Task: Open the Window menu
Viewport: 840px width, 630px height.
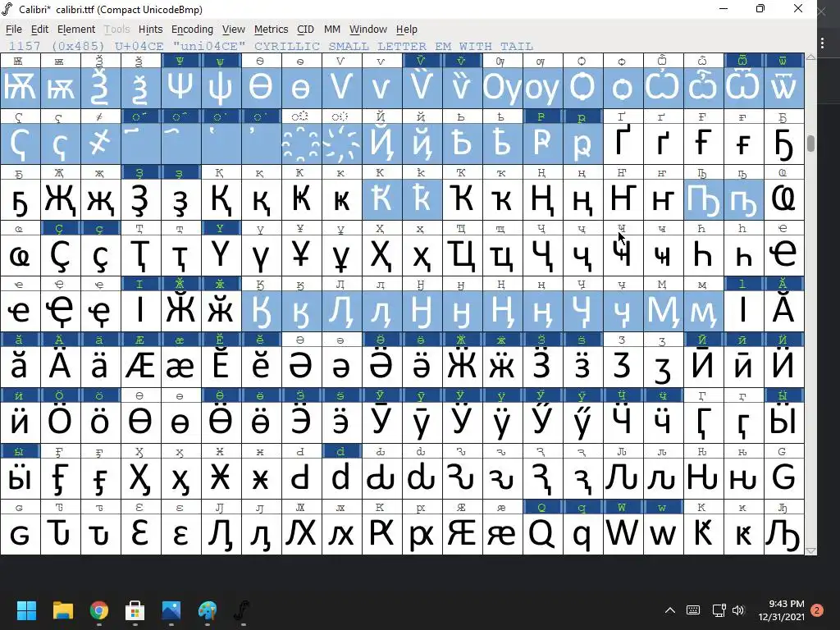Action: pyautogui.click(x=368, y=30)
